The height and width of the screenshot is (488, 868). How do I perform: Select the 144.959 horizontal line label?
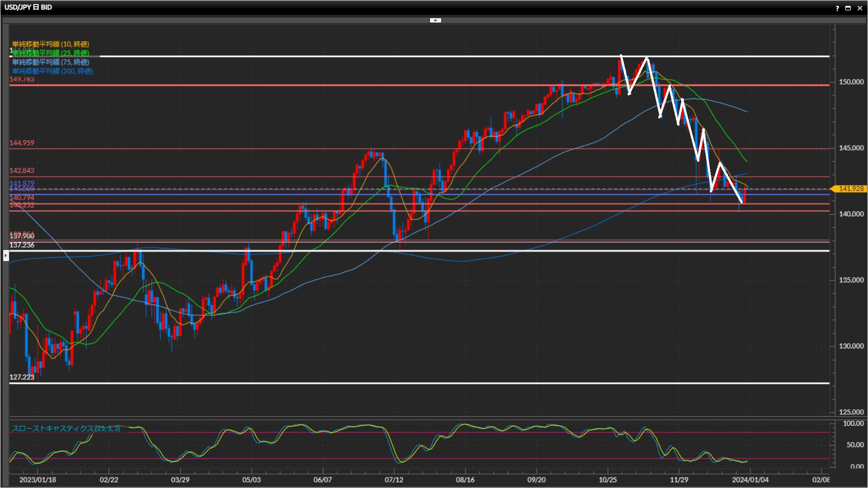(22, 143)
